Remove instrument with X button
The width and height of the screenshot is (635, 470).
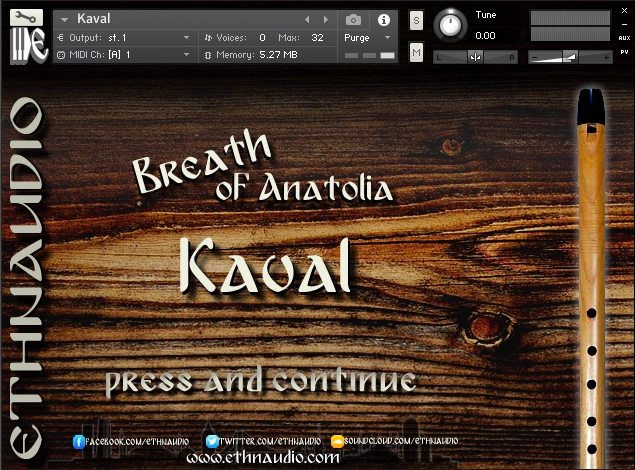coord(624,11)
